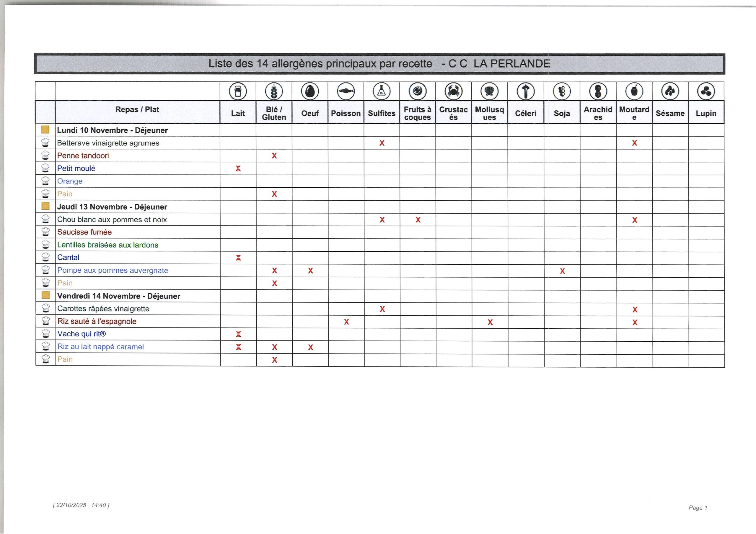Click the chef hat beside Cantal
This screenshot has width=756, height=534.
coord(45,257)
